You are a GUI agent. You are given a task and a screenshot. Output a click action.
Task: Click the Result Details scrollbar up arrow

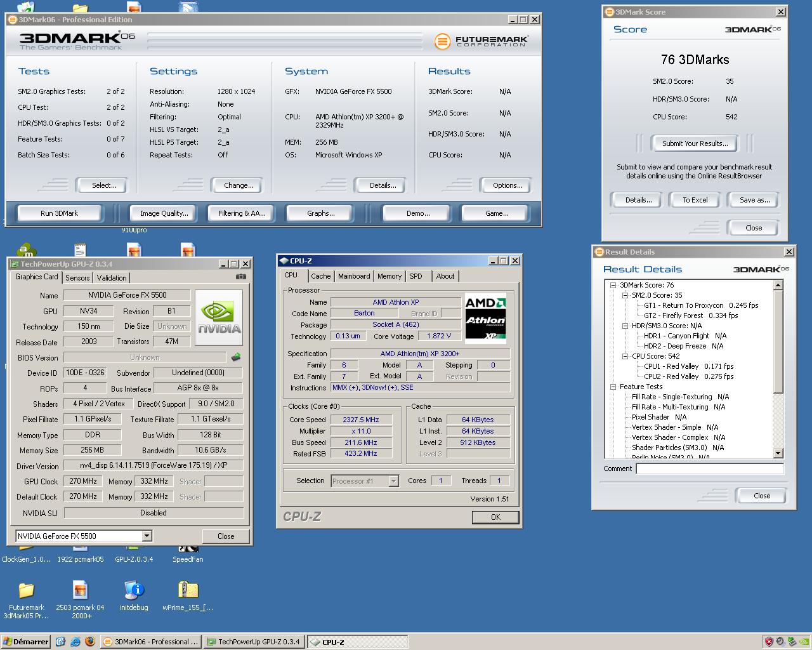pos(778,285)
